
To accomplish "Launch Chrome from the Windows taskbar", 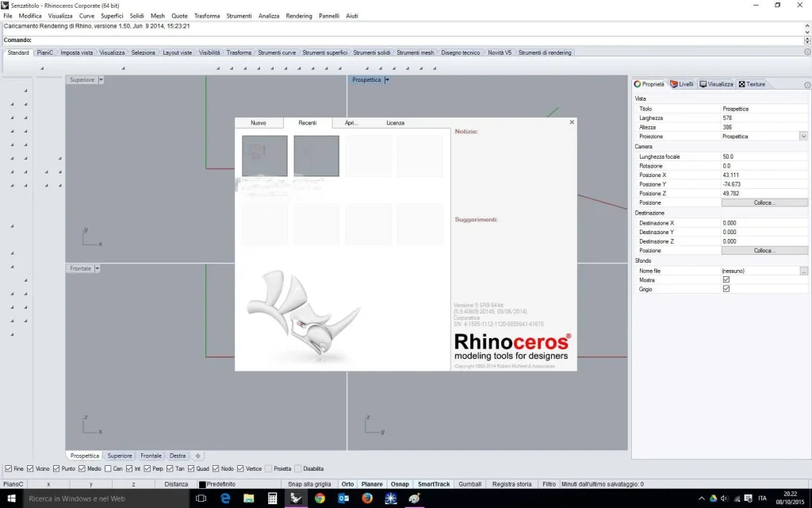I will click(x=320, y=498).
